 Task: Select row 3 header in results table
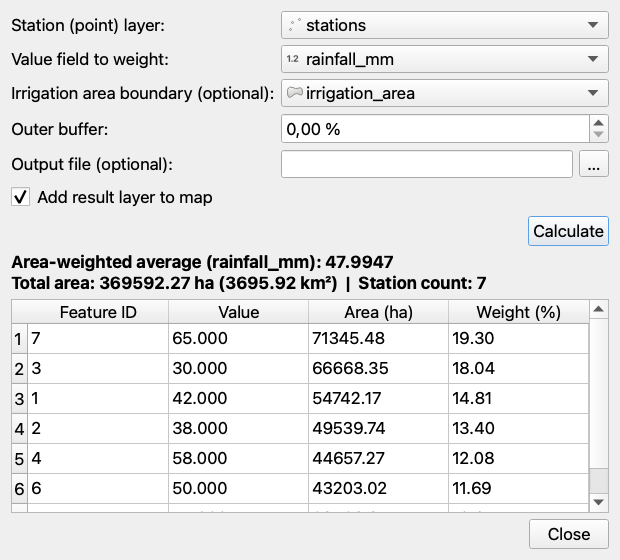pyautogui.click(x=19, y=399)
